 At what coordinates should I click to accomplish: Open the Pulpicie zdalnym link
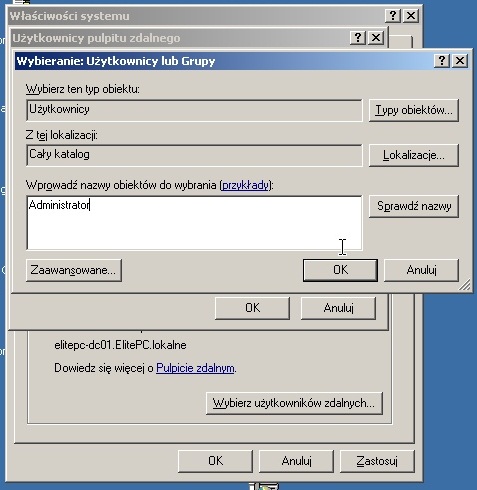coord(195,368)
